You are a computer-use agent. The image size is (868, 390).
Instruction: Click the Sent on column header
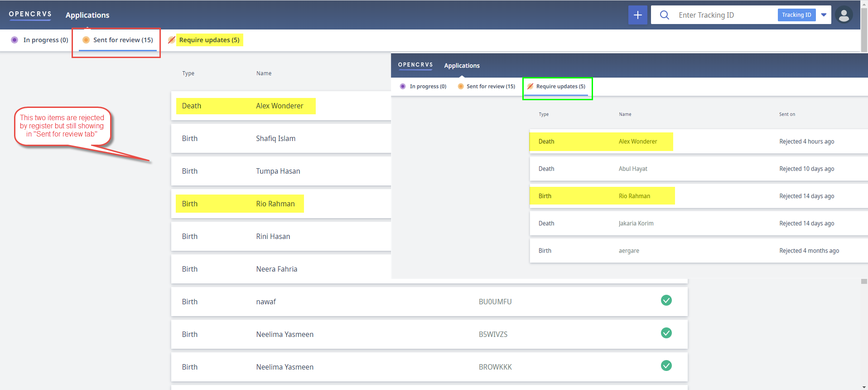(787, 114)
